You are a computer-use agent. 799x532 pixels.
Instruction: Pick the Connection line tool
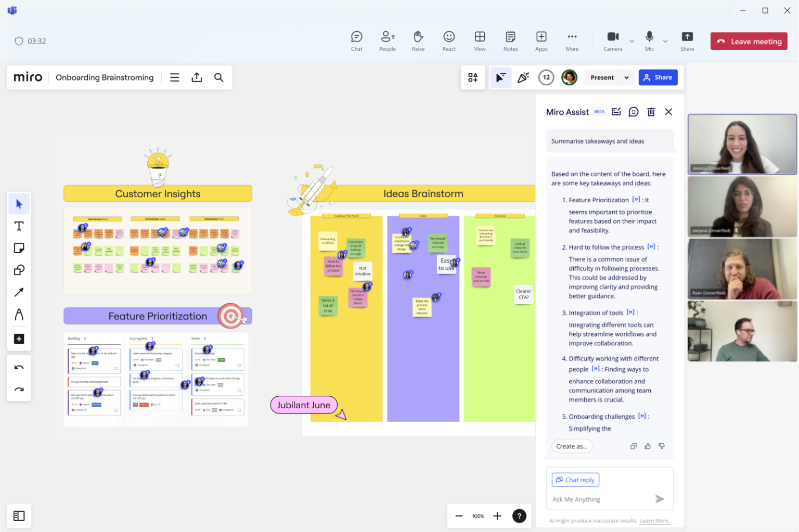[x=19, y=292]
